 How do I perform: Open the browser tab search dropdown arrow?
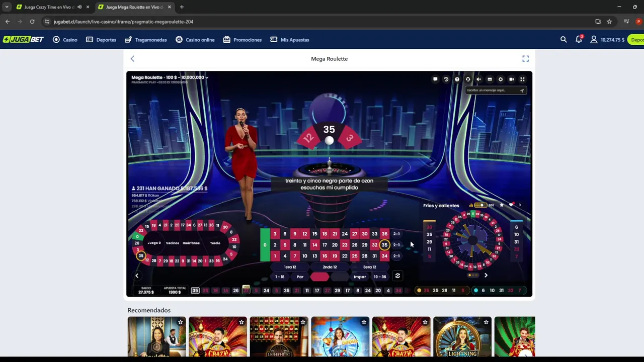7,7
